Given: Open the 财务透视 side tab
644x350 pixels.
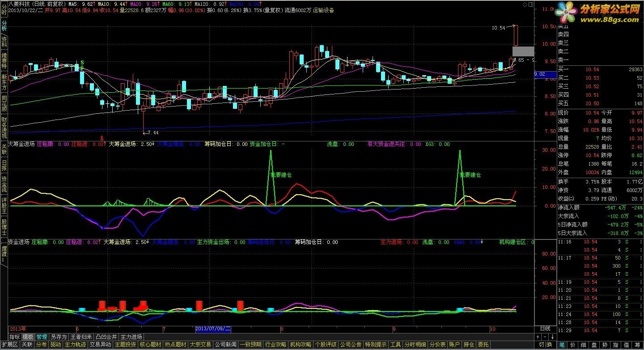Looking at the screenshot, I should click(4, 128).
